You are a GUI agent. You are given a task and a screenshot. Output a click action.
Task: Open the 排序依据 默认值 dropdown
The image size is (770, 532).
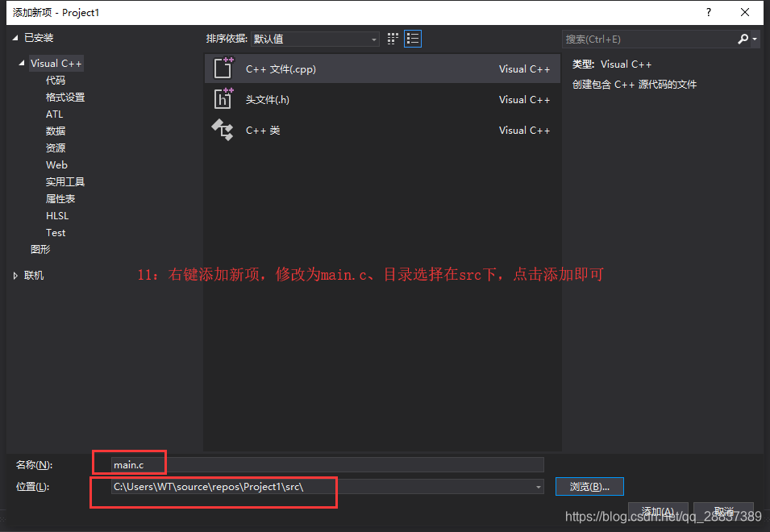[314, 39]
